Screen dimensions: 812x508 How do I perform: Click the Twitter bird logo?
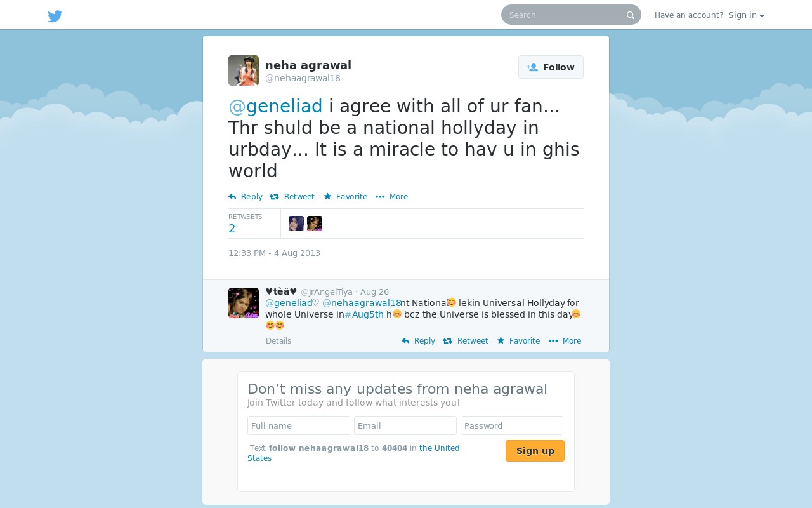click(55, 16)
